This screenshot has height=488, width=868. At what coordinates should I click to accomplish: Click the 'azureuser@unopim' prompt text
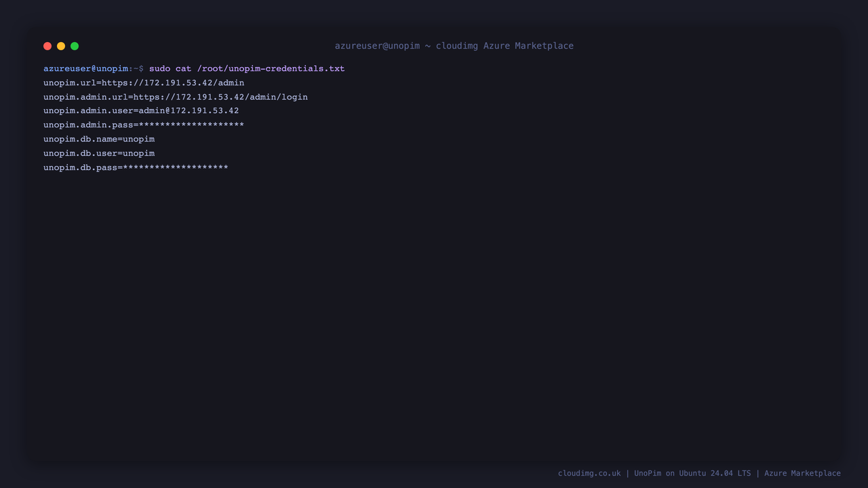(x=86, y=68)
